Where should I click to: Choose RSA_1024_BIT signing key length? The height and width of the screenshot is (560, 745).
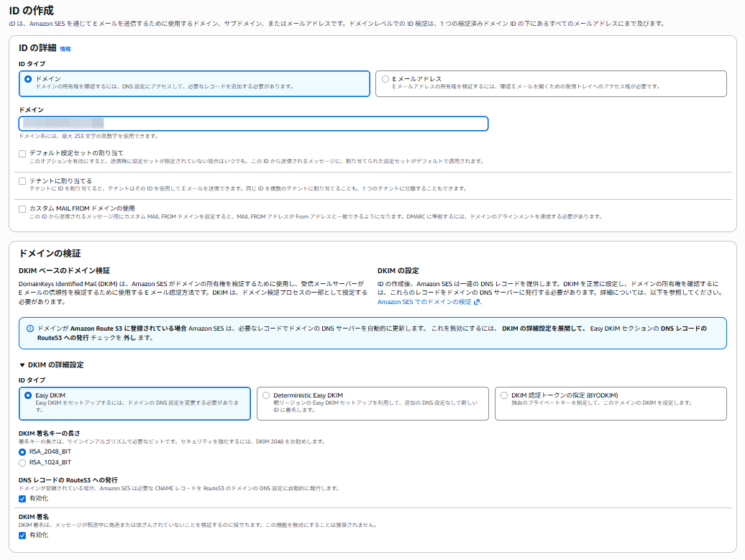click(x=22, y=463)
